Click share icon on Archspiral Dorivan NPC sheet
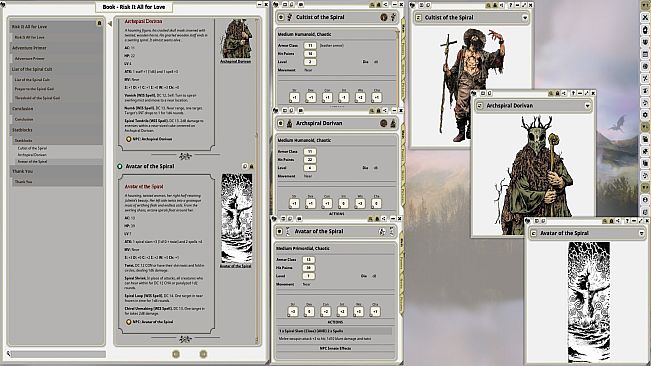 coord(385,110)
